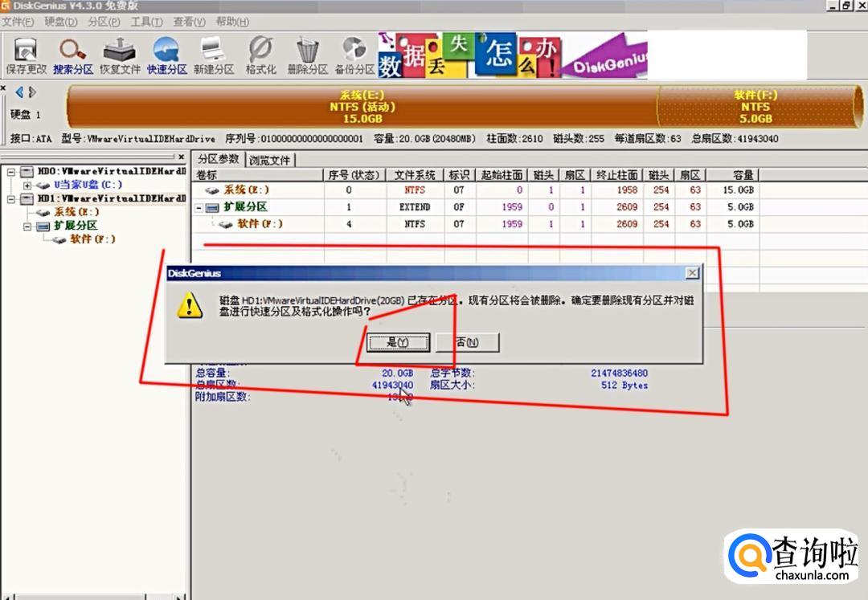Open the 搜索分区 search partition tool
The width and height of the screenshot is (868, 600).
coord(73,55)
